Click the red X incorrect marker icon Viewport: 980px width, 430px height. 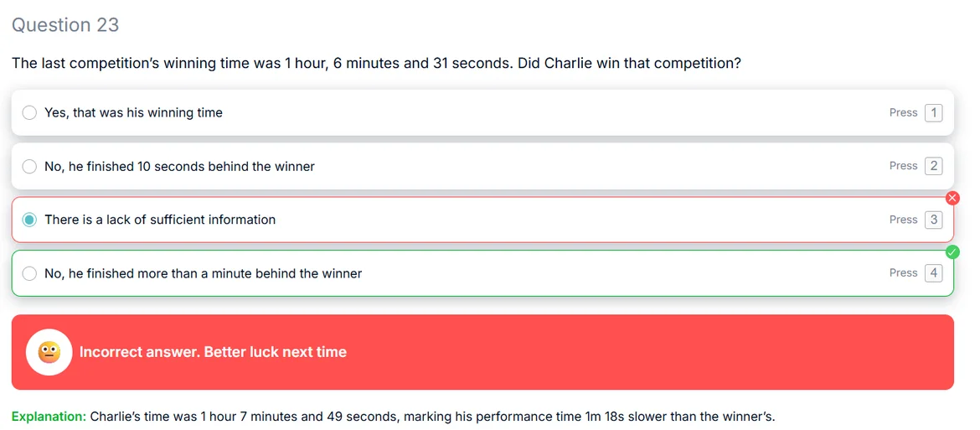point(952,198)
